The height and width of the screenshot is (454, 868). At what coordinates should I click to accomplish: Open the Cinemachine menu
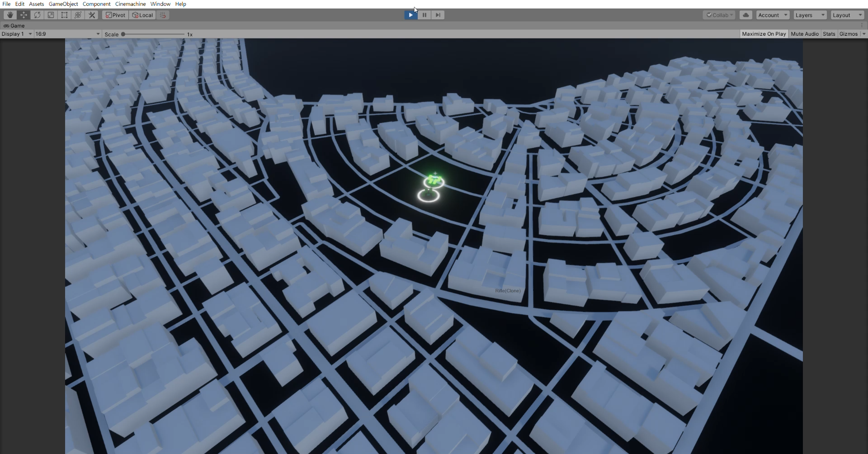130,4
